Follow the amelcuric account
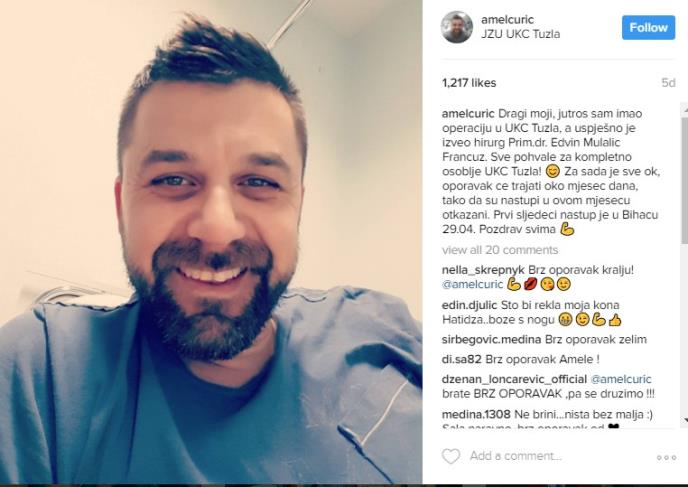688x487 pixels. click(x=648, y=27)
